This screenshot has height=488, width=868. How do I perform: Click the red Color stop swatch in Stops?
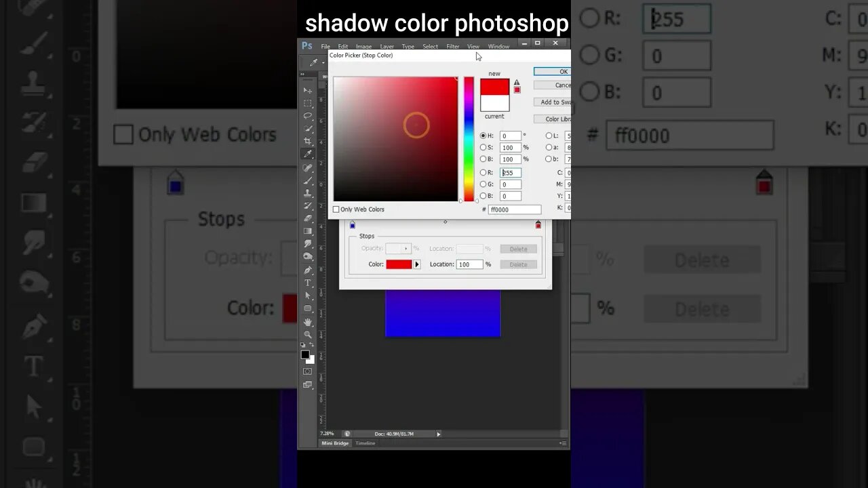[399, 264]
